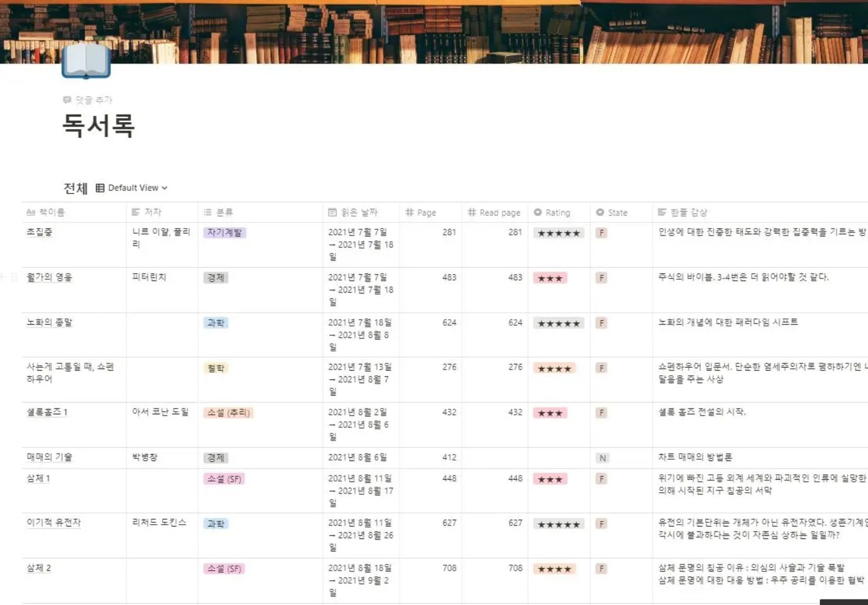Image resolution: width=868 pixels, height=605 pixels.
Task: Open the 노화의 종말 book page
Action: (49, 323)
